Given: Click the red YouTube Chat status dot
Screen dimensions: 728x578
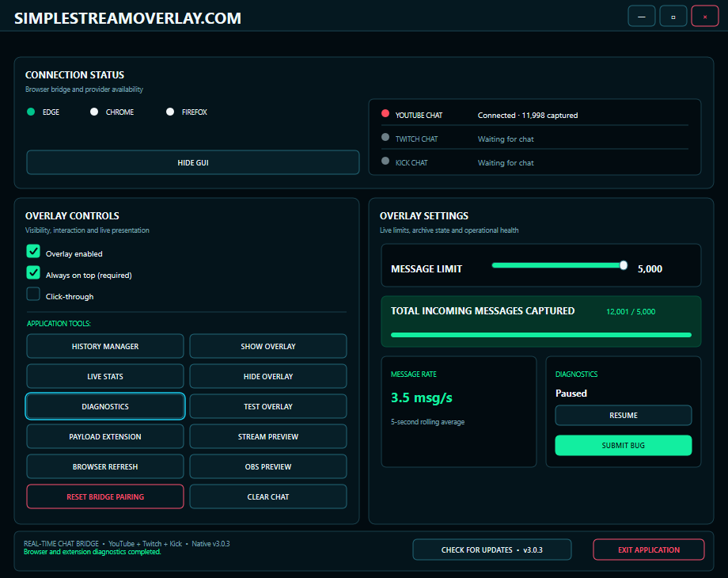Looking at the screenshot, I should pyautogui.click(x=385, y=113).
